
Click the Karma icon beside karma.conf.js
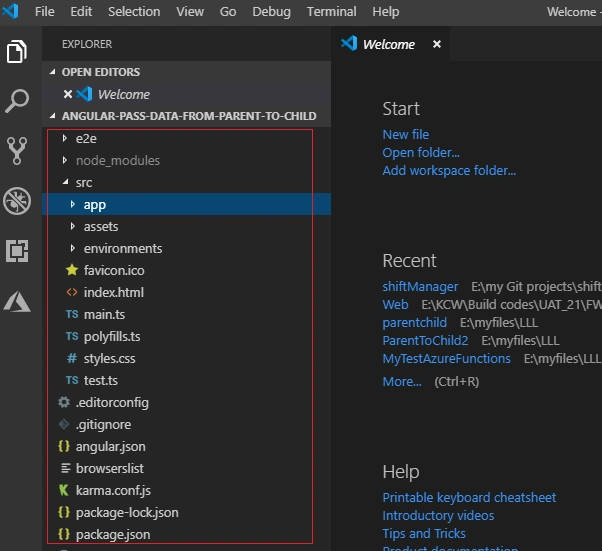click(x=64, y=490)
